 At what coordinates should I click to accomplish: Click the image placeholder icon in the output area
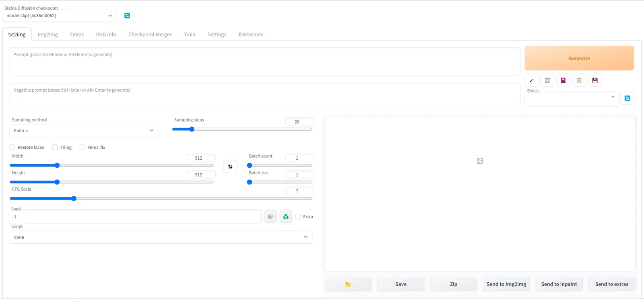point(480,161)
